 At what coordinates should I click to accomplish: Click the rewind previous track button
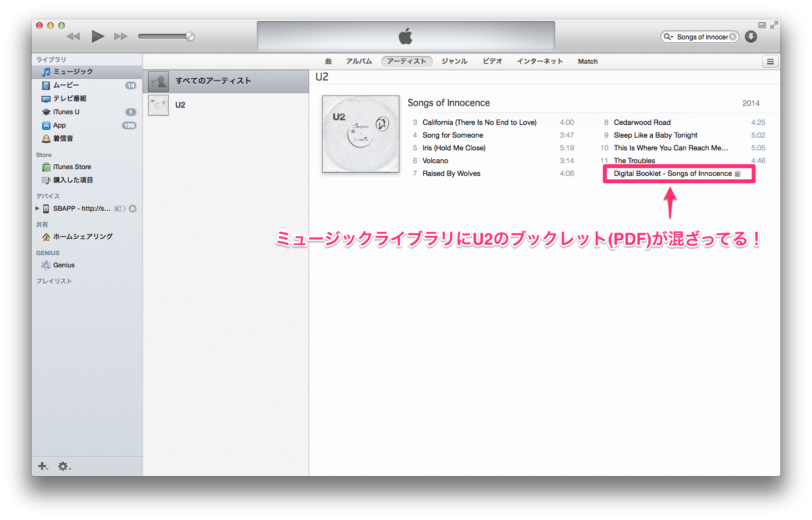[x=73, y=37]
